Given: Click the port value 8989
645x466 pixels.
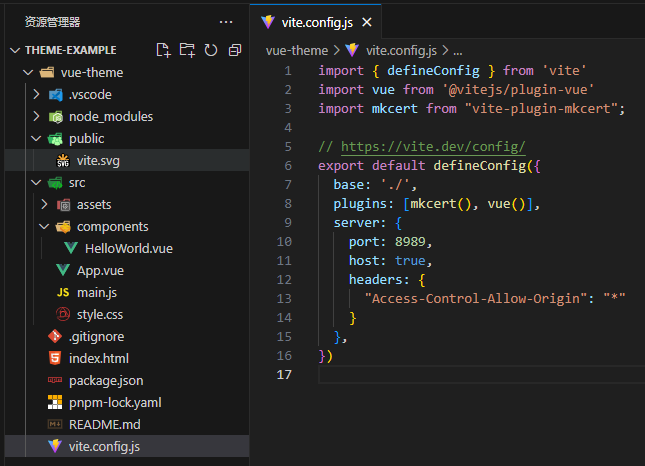Looking at the screenshot, I should (x=410, y=241).
